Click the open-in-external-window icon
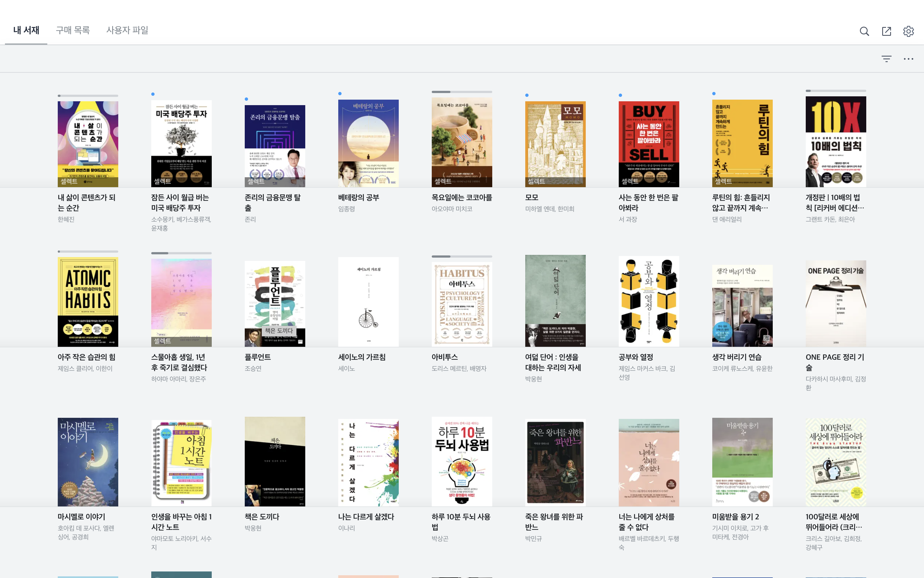 (x=887, y=31)
